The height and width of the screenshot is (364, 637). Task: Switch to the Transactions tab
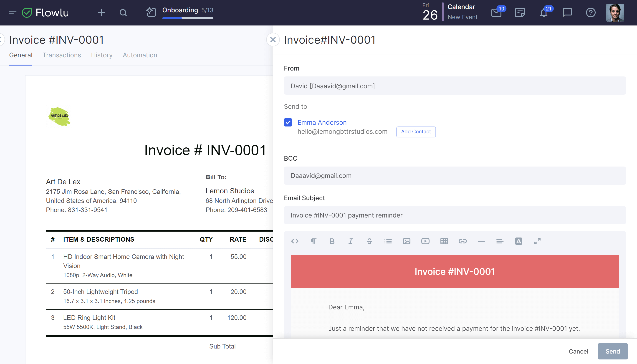point(62,55)
